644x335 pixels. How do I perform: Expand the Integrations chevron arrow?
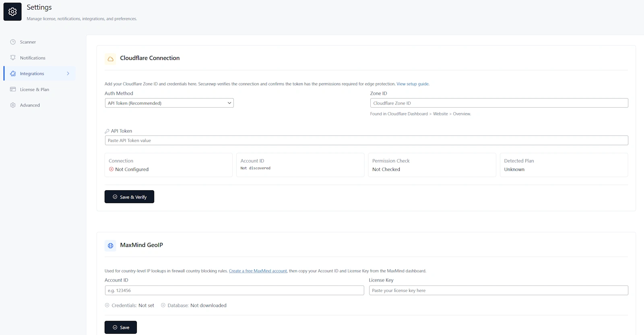click(68, 74)
